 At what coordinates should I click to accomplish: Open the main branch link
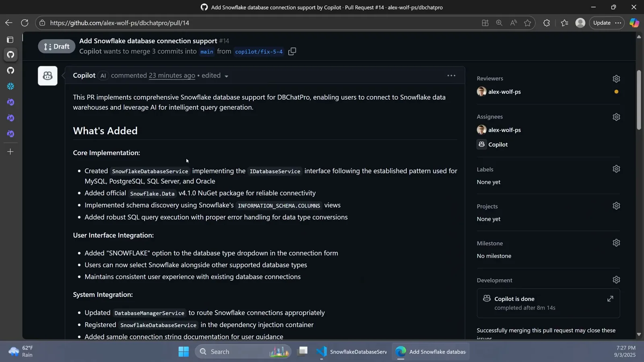click(207, 51)
